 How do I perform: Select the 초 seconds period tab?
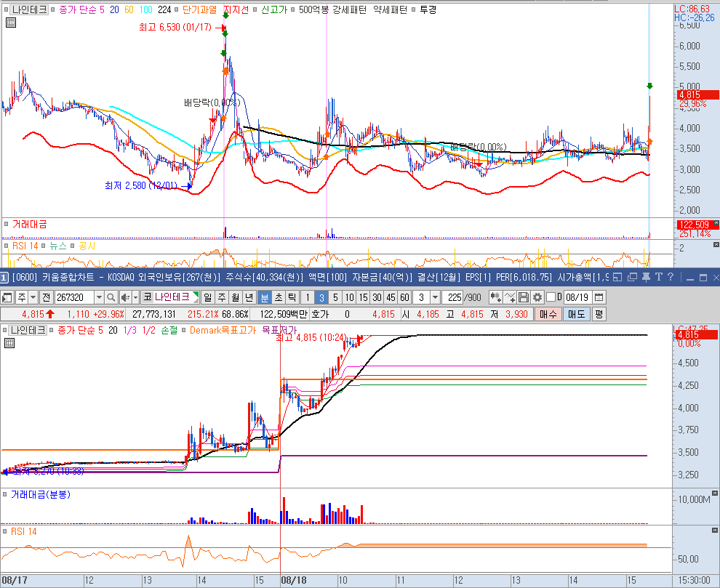(x=279, y=297)
